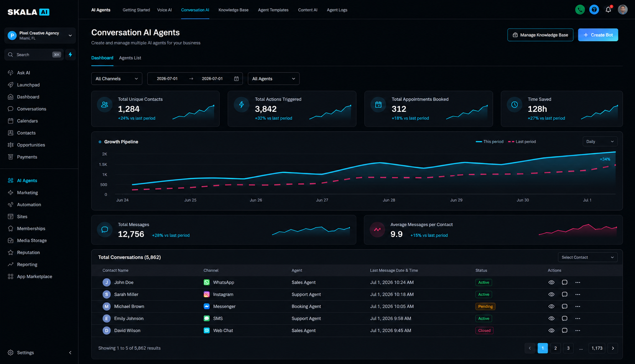Click the lightning quick actions icon beside Search
Screen dimensions: 635x364
(x=70, y=55)
